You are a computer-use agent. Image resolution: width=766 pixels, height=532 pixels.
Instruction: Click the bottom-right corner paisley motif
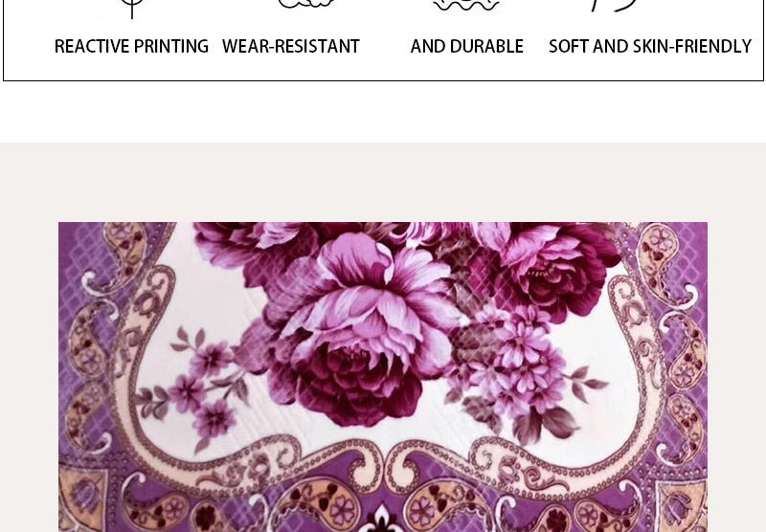pos(682,505)
